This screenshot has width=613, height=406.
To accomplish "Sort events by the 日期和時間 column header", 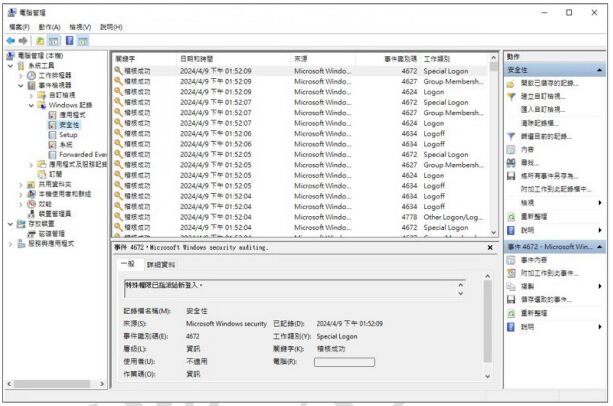I will click(201, 59).
